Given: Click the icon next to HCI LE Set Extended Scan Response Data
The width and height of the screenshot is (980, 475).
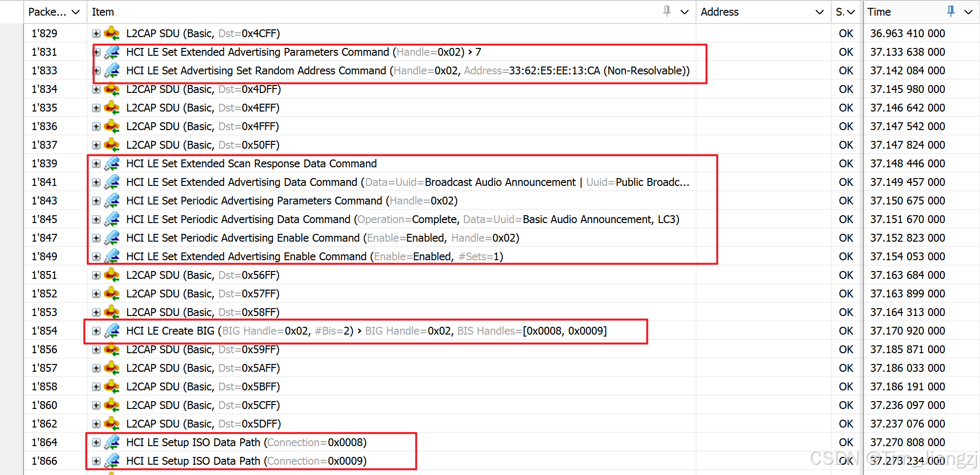Looking at the screenshot, I should click(x=112, y=163).
